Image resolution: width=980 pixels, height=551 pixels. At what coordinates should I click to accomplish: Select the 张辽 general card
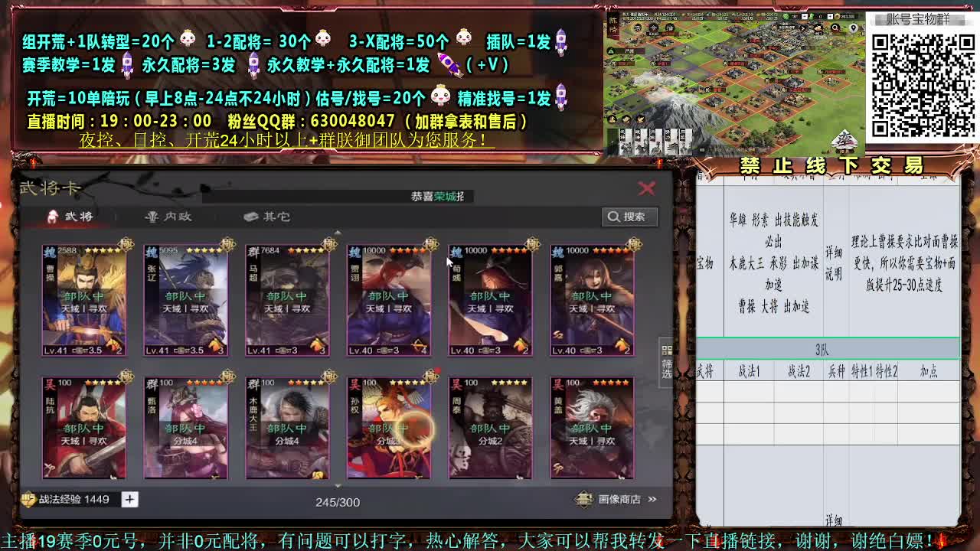[185, 301]
